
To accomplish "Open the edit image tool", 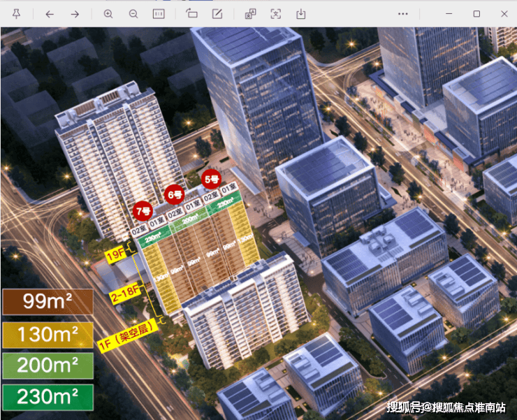I will pos(217,14).
